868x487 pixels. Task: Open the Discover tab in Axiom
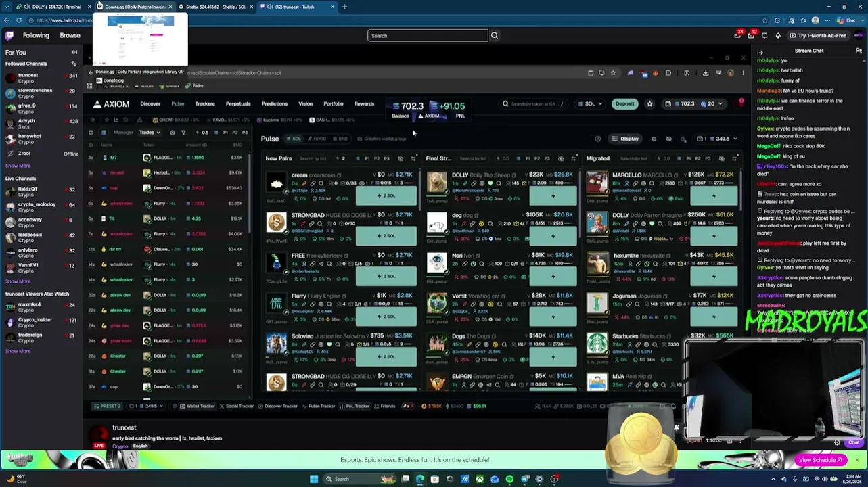(x=150, y=104)
